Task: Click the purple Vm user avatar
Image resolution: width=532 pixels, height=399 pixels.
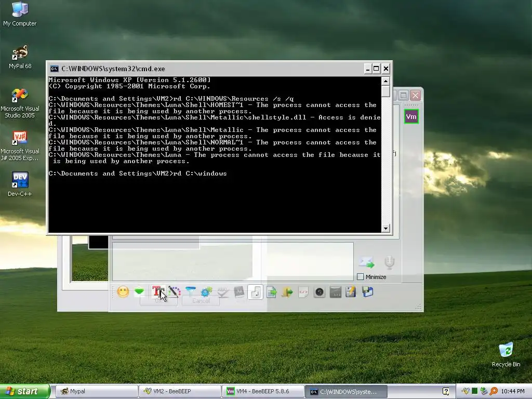Action: [411, 117]
